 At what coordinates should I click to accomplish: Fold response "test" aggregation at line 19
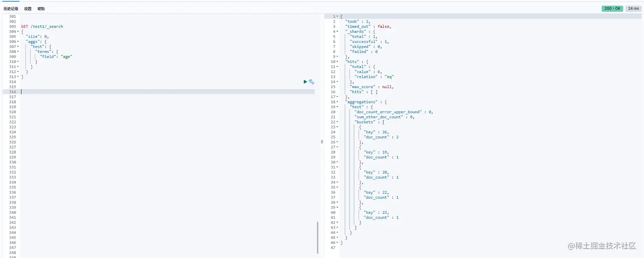tap(337, 107)
